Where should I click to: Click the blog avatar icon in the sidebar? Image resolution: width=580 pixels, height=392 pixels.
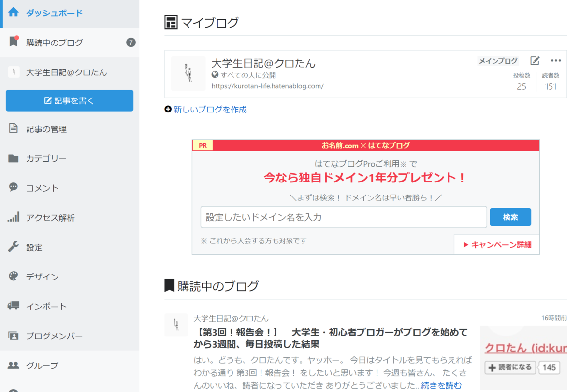[14, 72]
